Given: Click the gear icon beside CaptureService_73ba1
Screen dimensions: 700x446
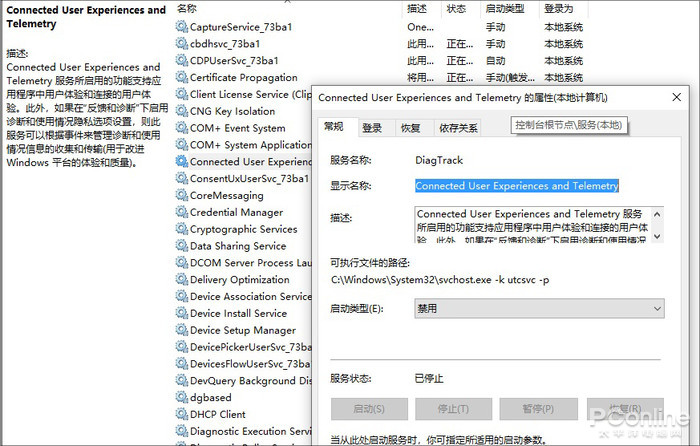Looking at the screenshot, I should [x=182, y=27].
